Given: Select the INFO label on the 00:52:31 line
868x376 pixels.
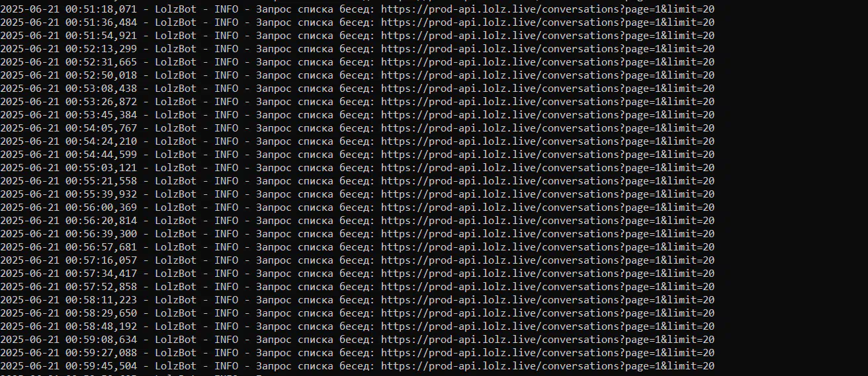Looking at the screenshot, I should [226, 62].
